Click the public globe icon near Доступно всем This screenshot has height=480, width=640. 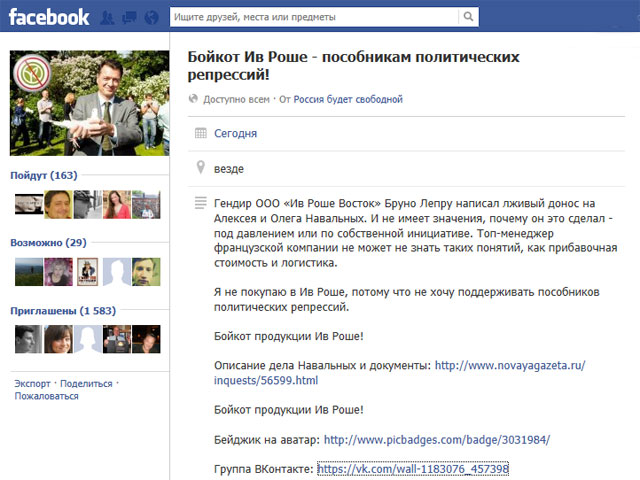point(194,99)
